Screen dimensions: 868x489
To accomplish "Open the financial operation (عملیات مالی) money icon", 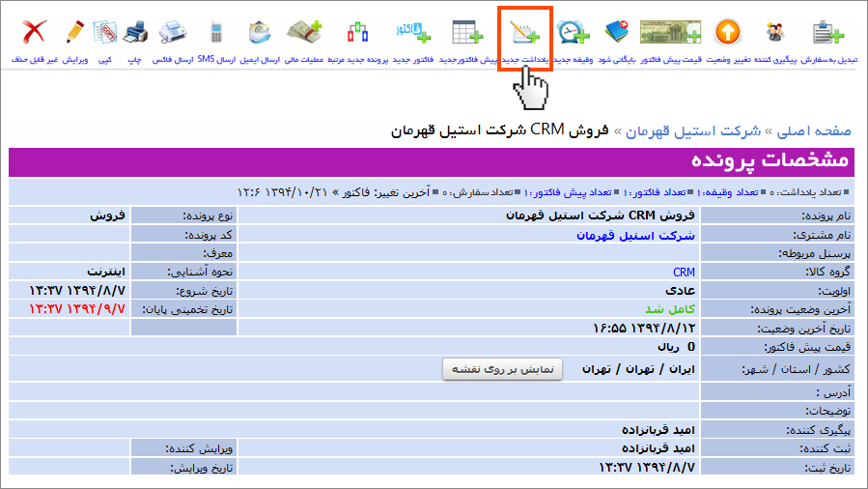I will click(x=304, y=32).
